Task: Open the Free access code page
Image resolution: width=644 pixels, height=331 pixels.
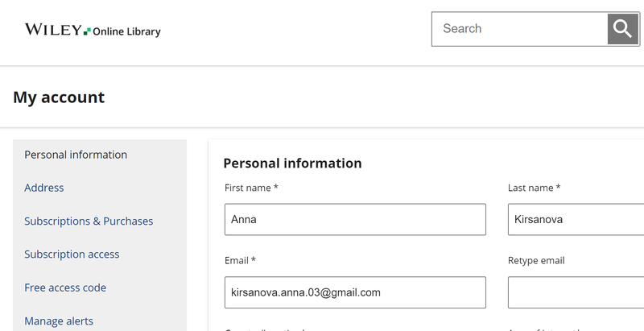Action: pyautogui.click(x=65, y=288)
